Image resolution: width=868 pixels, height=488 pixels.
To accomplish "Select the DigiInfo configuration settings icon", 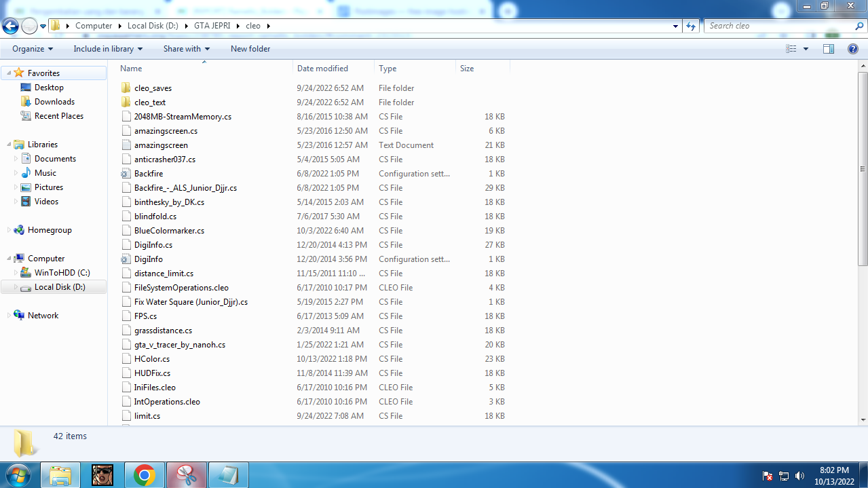I will [x=126, y=259].
